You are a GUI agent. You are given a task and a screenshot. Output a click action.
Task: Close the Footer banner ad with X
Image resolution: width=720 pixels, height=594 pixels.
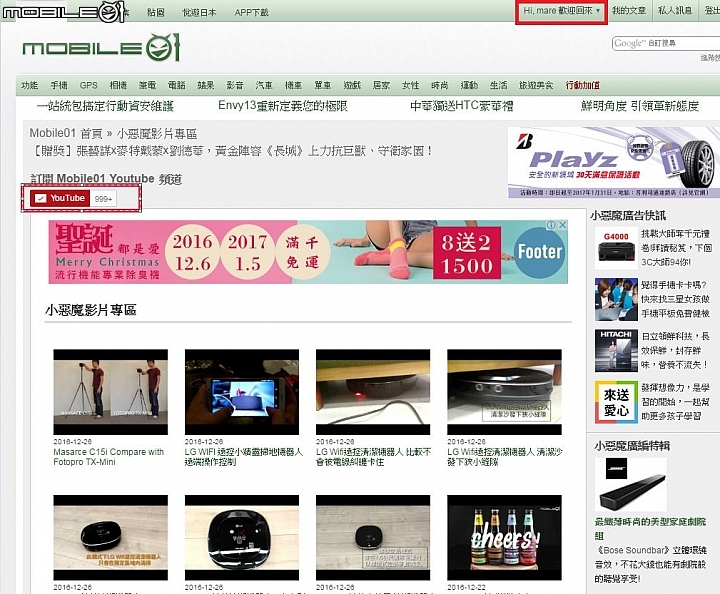tap(562, 225)
